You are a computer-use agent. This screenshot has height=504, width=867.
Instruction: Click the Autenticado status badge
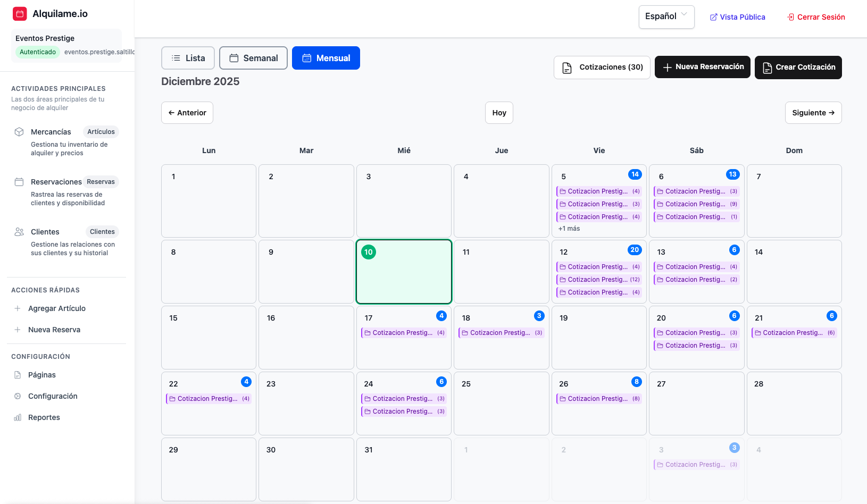38,52
